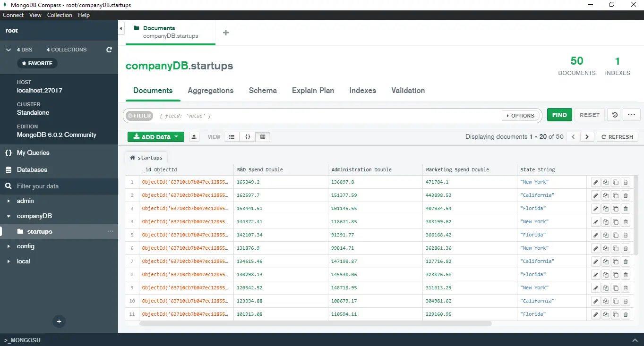This screenshot has height=346, width=644.
Task: Edit the document in row 1
Action: pyautogui.click(x=596, y=182)
